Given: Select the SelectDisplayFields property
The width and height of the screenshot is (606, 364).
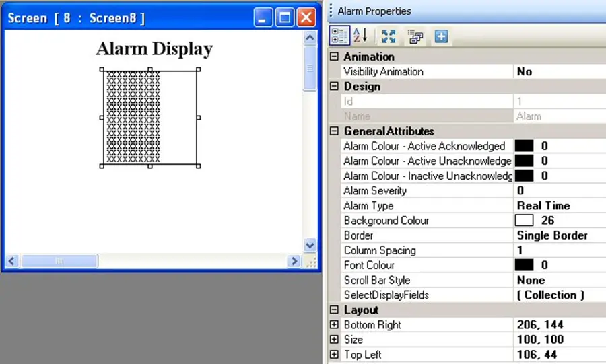Looking at the screenshot, I should click(386, 295).
